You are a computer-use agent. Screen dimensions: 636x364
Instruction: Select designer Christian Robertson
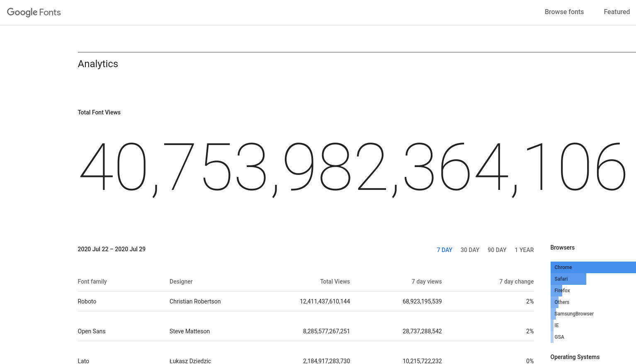(195, 301)
